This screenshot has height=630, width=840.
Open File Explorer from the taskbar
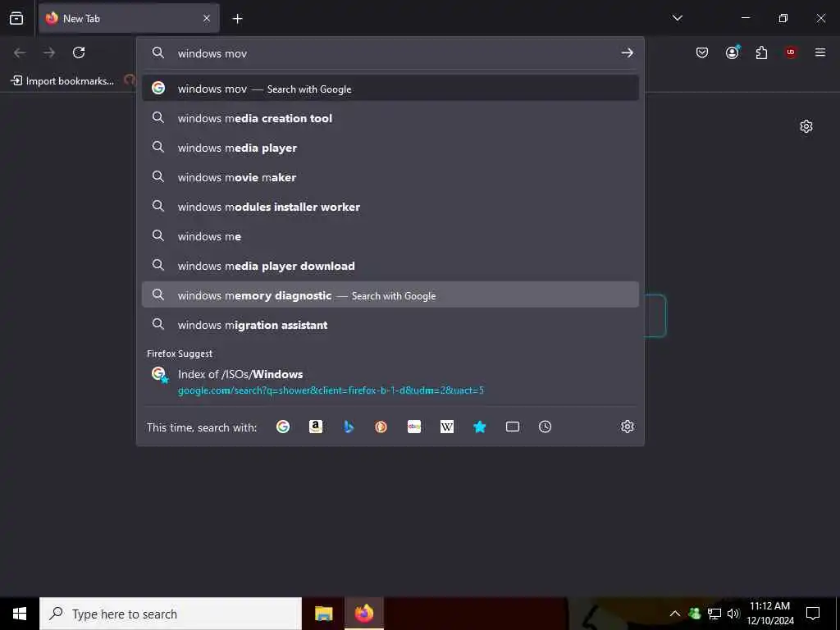coord(323,614)
